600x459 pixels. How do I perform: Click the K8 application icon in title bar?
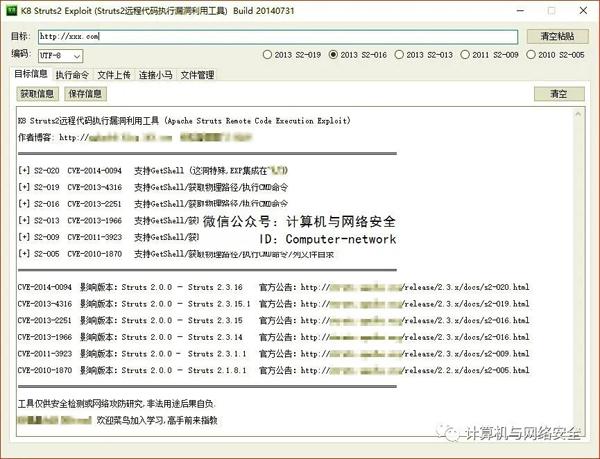coord(12,10)
